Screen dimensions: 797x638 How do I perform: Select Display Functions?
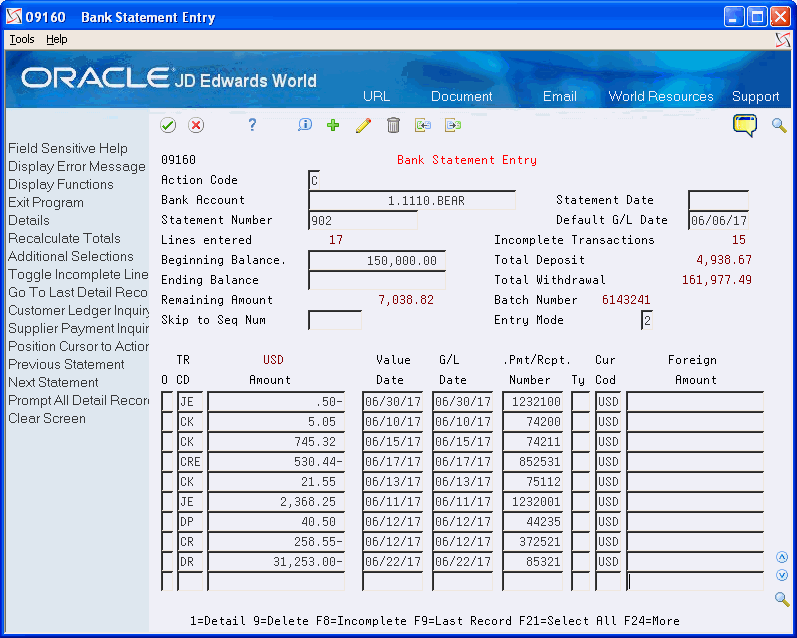tap(61, 185)
